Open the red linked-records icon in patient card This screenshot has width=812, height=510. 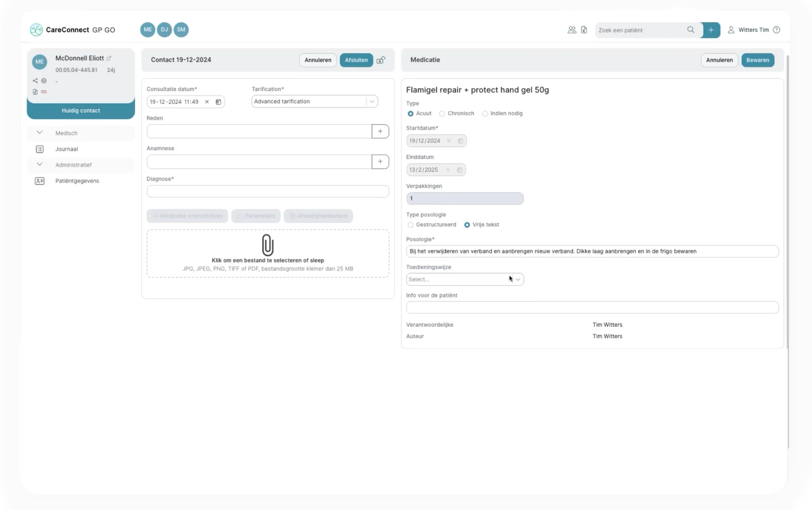pos(44,91)
